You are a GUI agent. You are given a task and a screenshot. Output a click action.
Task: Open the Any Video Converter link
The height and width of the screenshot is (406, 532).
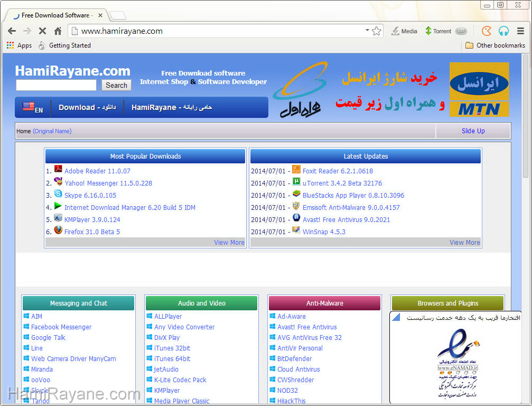click(x=184, y=327)
